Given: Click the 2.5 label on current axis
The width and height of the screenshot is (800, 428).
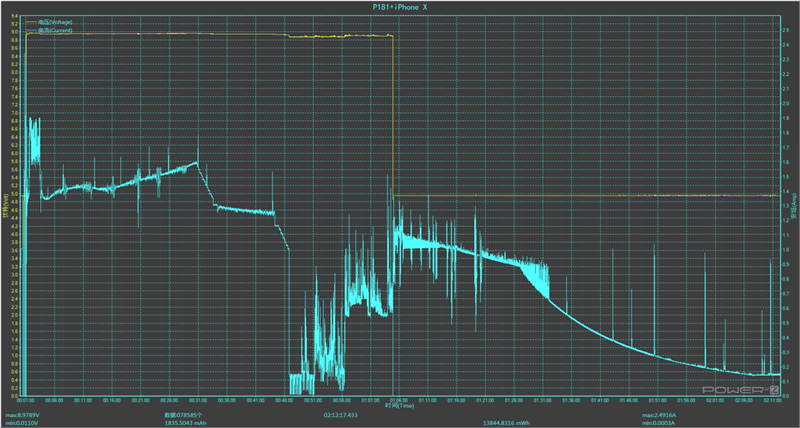Looking at the screenshot, I should (x=786, y=30).
